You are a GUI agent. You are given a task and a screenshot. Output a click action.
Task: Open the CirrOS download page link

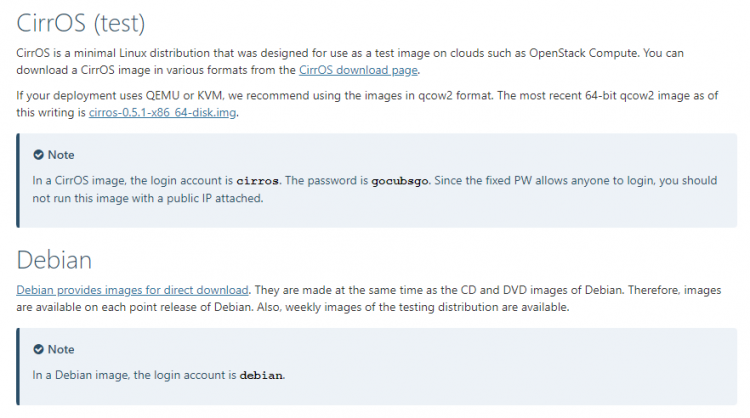tap(358, 70)
